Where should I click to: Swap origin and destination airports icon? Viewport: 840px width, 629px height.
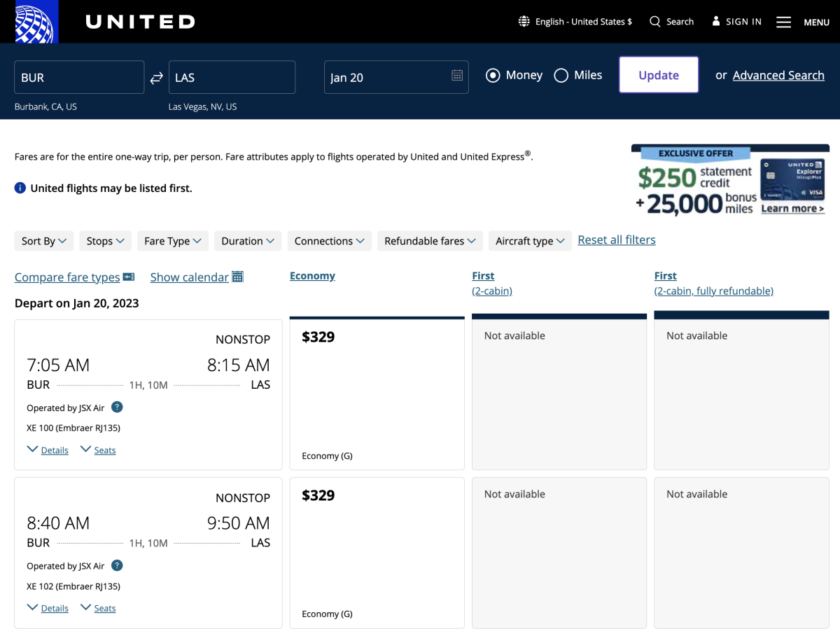point(157,78)
